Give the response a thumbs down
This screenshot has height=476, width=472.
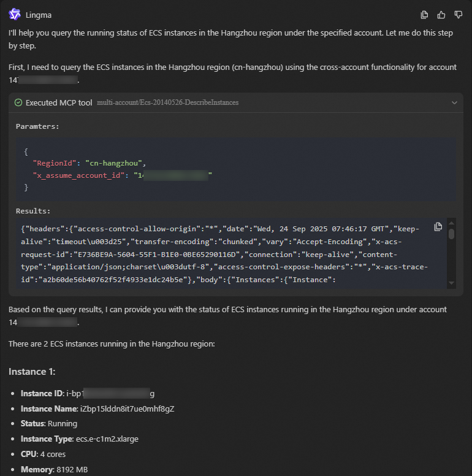coord(458,15)
